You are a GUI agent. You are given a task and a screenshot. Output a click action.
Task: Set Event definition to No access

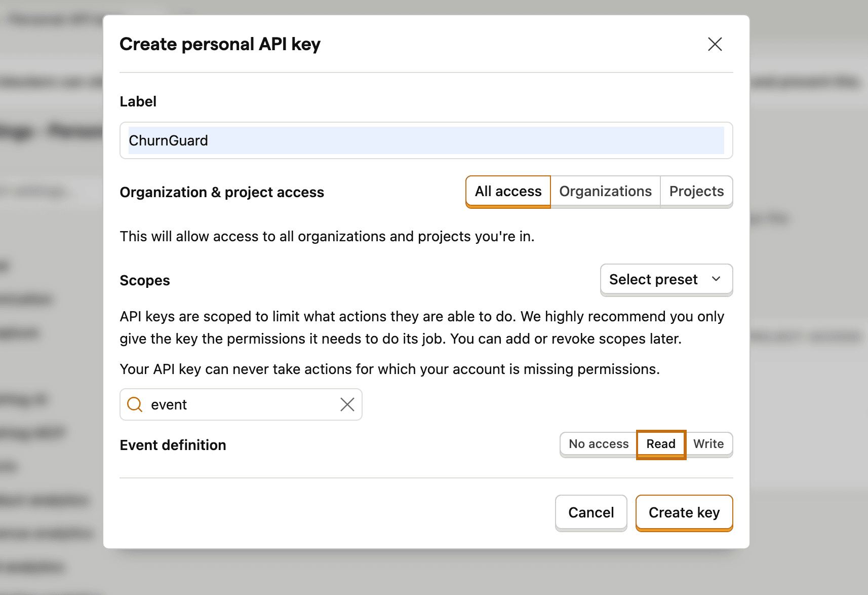tap(598, 444)
